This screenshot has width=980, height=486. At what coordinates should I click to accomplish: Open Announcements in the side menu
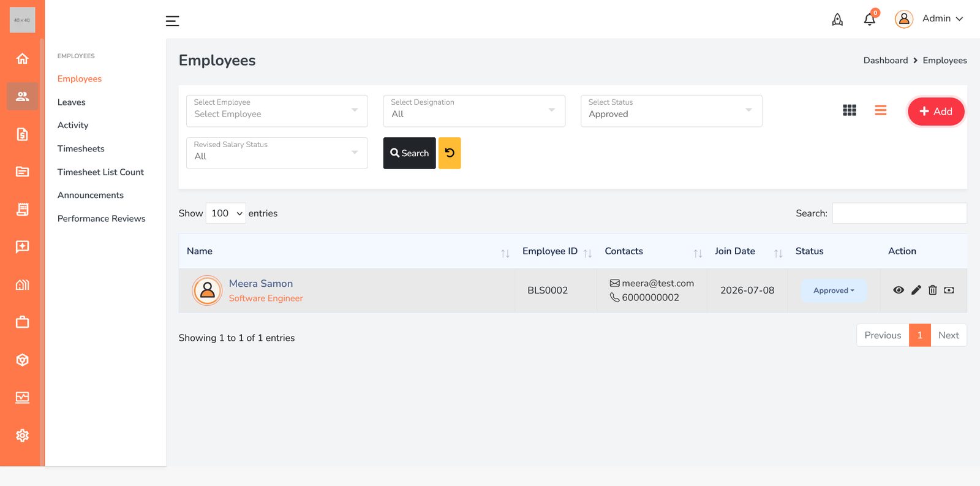pos(91,196)
